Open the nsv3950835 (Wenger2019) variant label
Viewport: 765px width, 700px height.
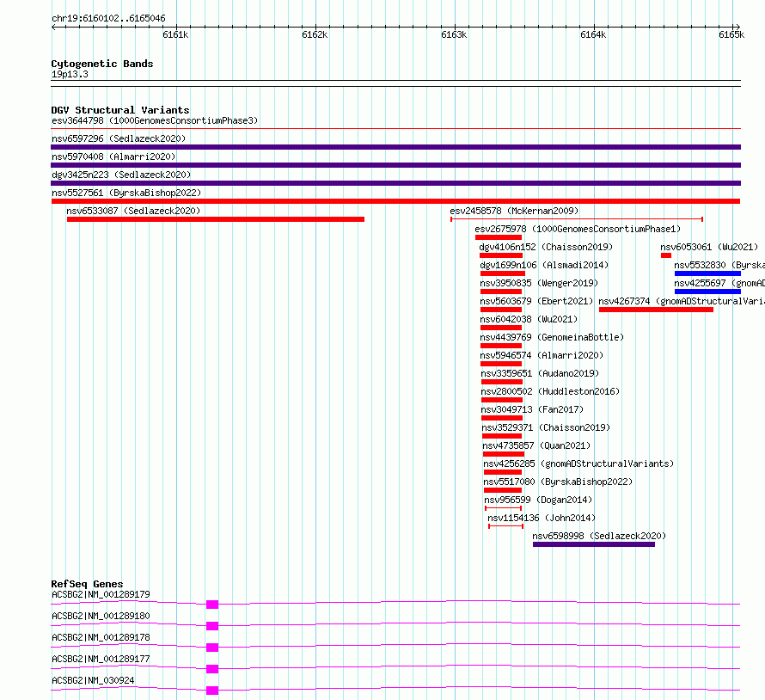pos(539,283)
